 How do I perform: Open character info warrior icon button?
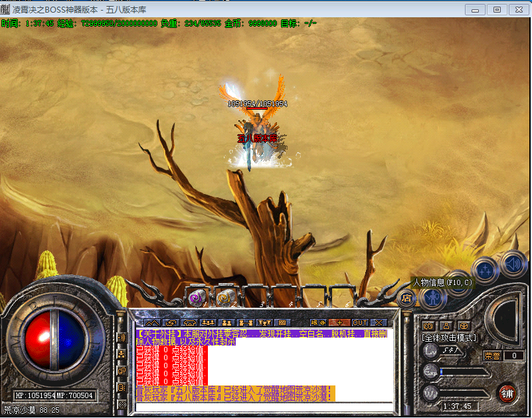[432, 299]
